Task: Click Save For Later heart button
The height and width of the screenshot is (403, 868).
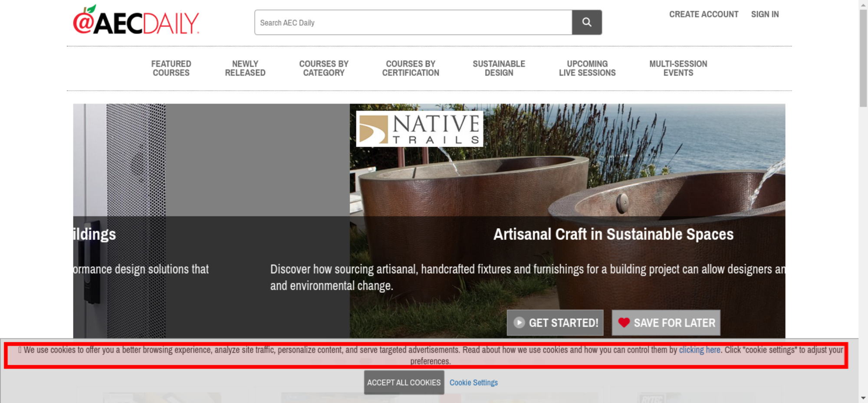Action: [666, 323]
